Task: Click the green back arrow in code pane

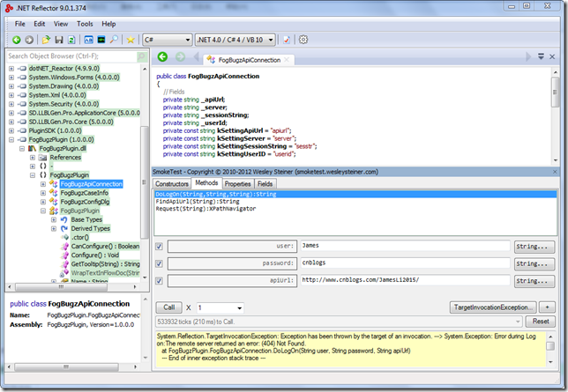Action: [162, 58]
